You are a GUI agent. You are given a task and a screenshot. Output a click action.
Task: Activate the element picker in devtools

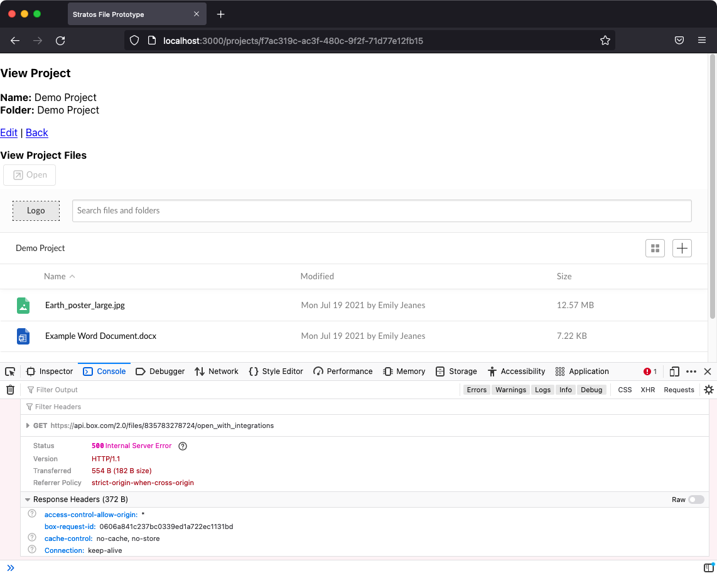tap(10, 372)
